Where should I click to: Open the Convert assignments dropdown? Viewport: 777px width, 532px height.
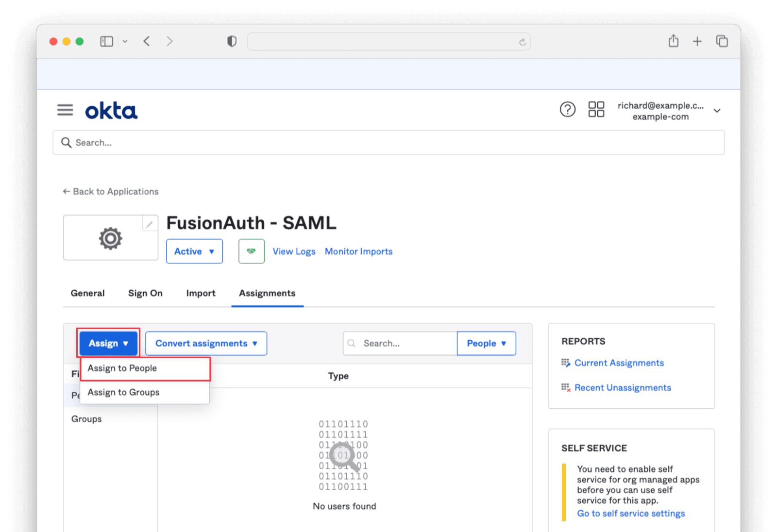point(206,343)
